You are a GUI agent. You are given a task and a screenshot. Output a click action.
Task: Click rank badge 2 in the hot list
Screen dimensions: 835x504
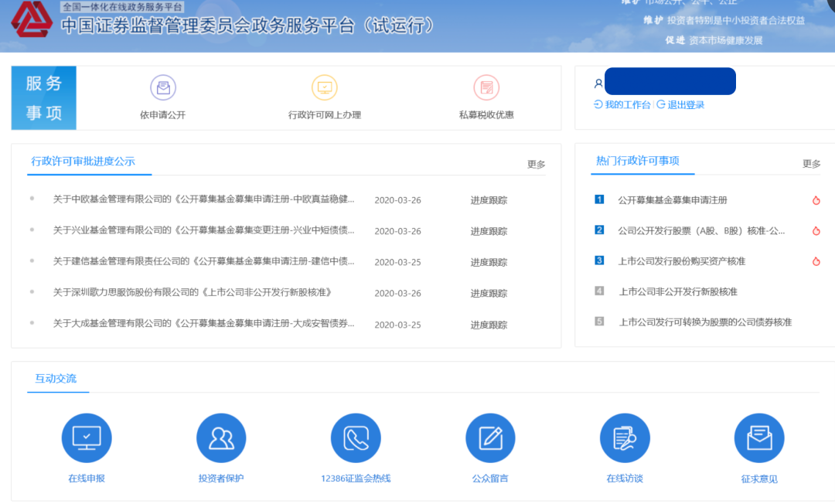click(x=599, y=230)
